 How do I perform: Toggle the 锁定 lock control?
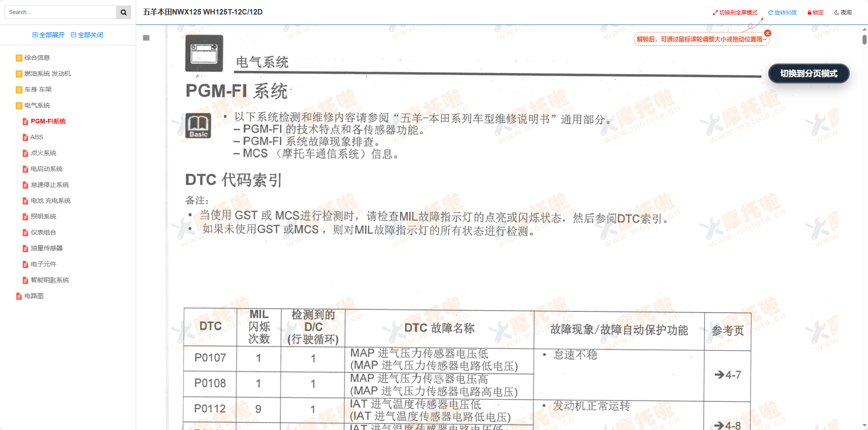click(815, 13)
